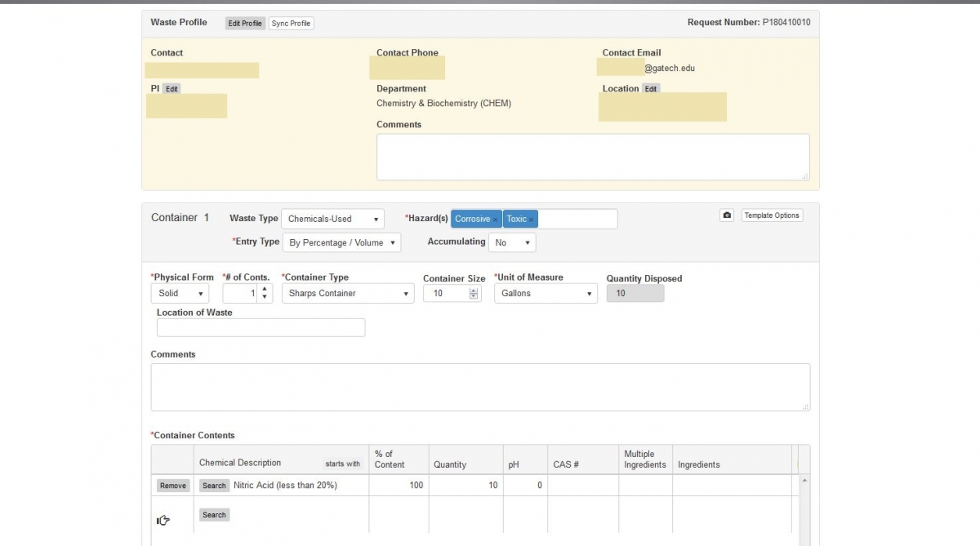Focus the Location of Waste text field
The height and width of the screenshot is (546, 980).
261,327
